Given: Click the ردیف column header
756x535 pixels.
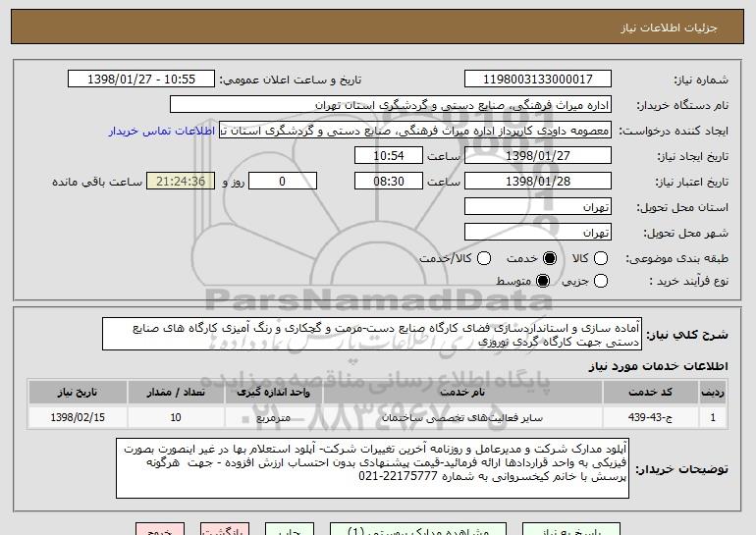Looking at the screenshot, I should pos(713,393).
